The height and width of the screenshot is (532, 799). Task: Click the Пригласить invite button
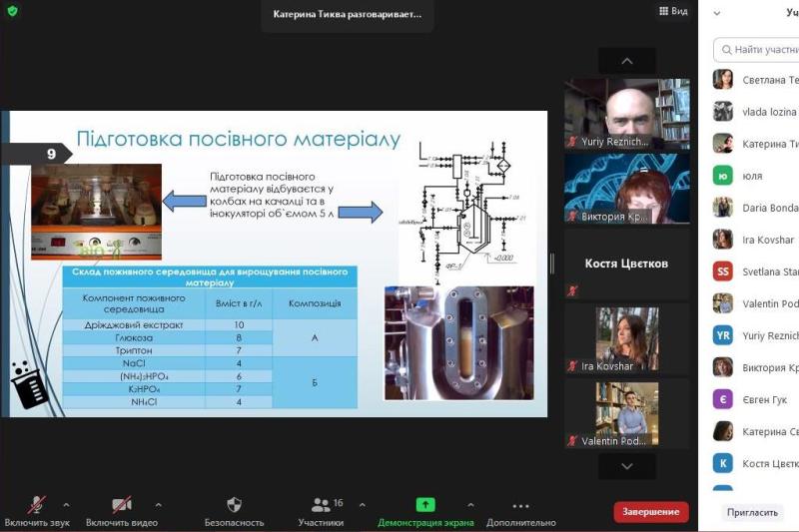tap(752, 512)
